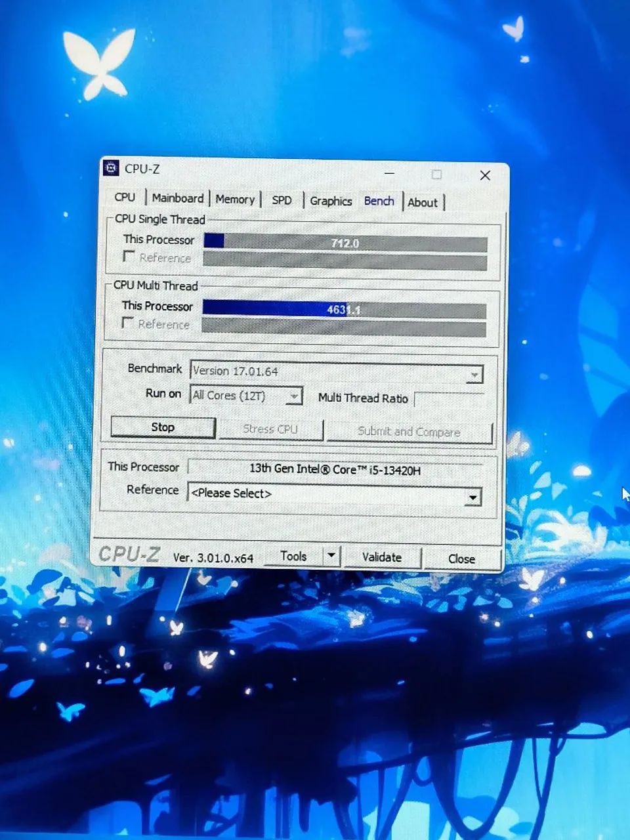Switch to the CPU tab
The height and width of the screenshot is (840, 630).
pos(125,197)
